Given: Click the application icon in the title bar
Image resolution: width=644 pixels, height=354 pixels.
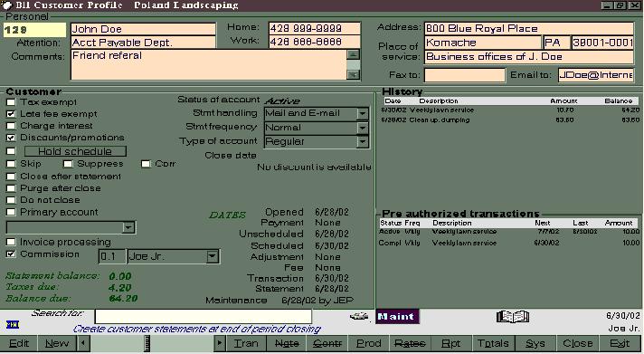Looking at the screenshot, I should (6, 5).
